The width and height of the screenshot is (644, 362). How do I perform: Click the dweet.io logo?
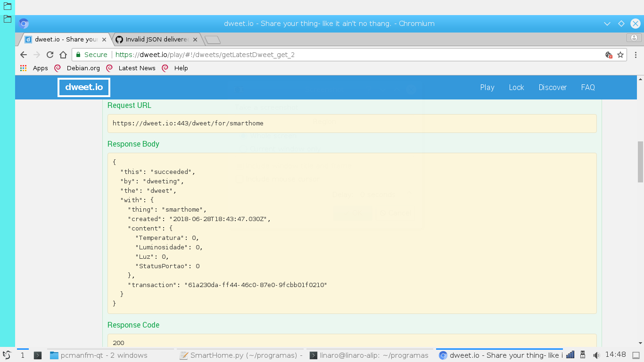[84, 87]
